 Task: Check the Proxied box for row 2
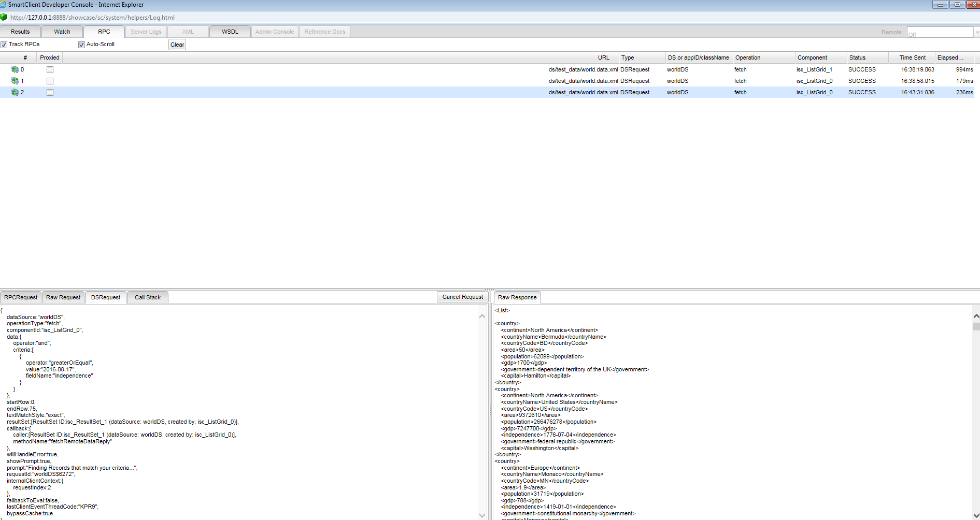coord(50,92)
